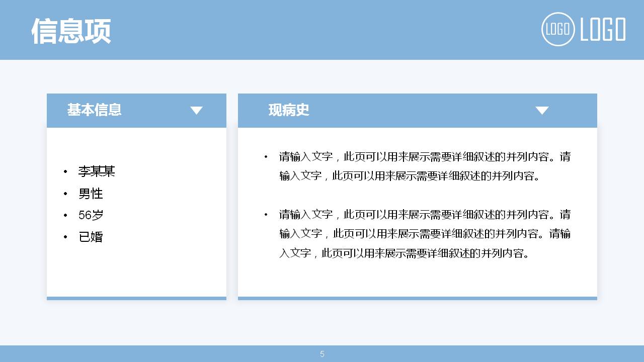Click the blue bar under the 基本信息 card
This screenshot has height=362, width=644.
pos(136,298)
